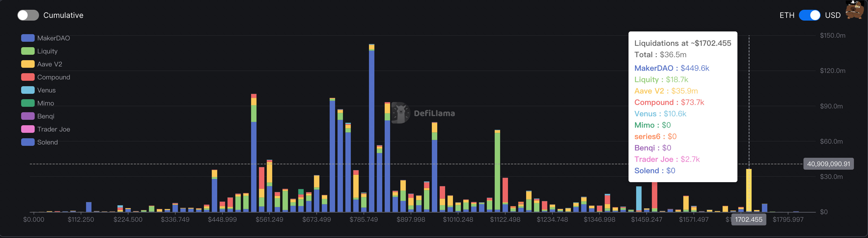
Task: Click the x-axis label $0.000
Action: point(34,220)
